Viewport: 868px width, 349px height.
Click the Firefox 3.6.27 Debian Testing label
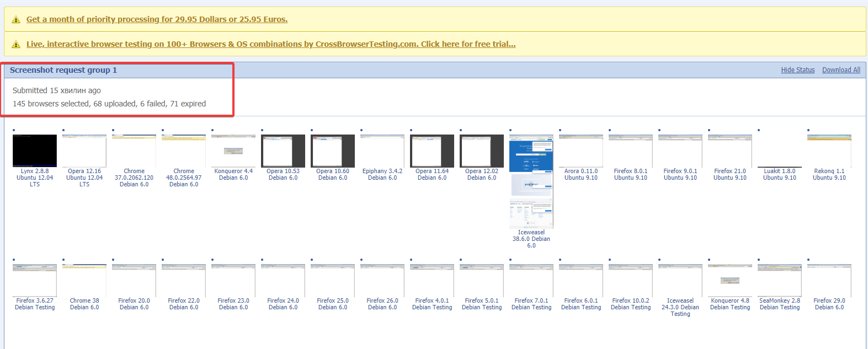[x=35, y=304]
